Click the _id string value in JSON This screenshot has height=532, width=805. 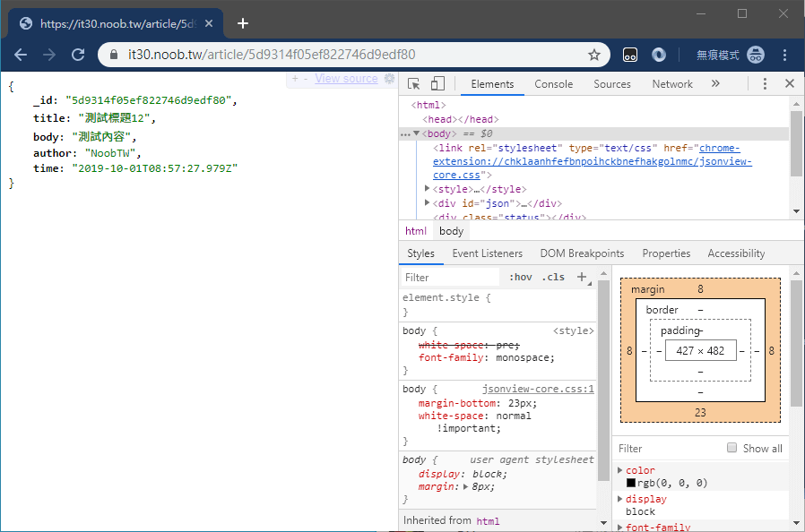point(149,100)
